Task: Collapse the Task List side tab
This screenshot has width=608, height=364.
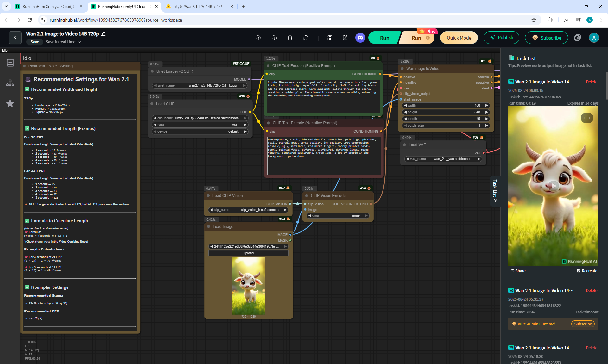Action: (495, 191)
